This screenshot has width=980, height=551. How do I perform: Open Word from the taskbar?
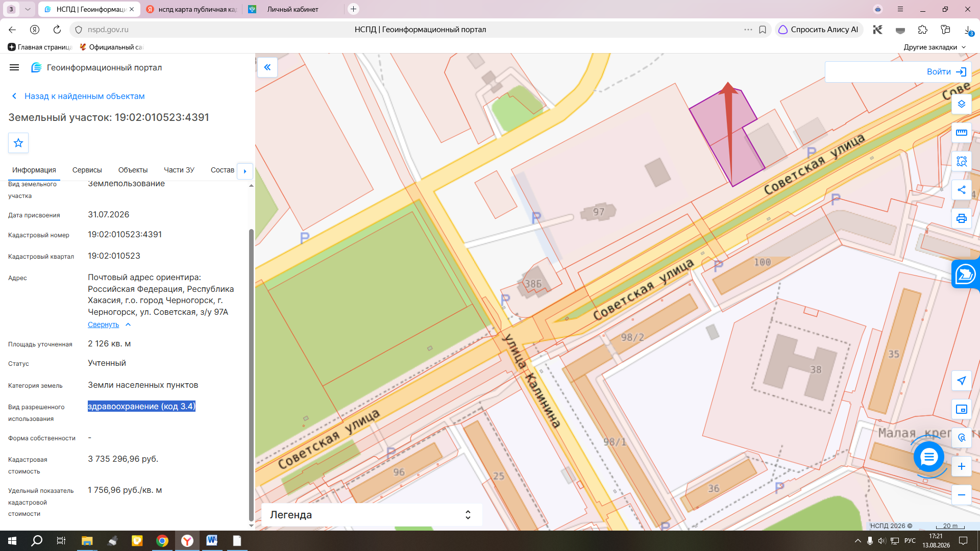(x=212, y=541)
